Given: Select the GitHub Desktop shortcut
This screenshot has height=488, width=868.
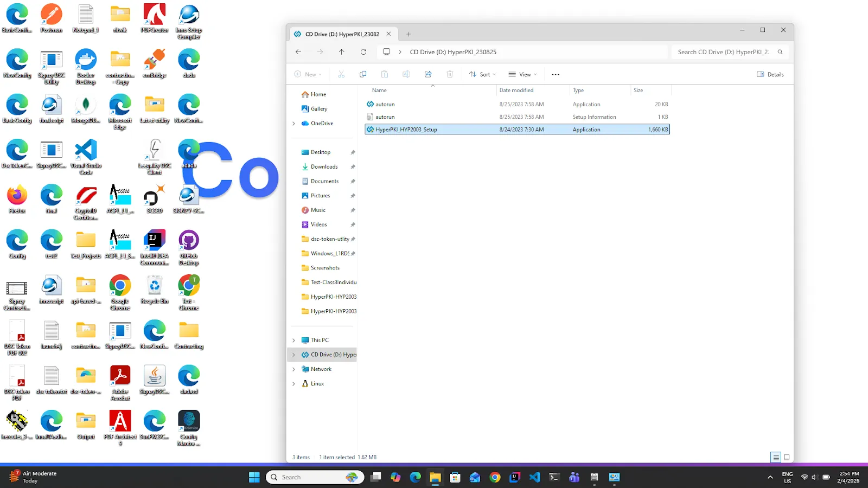Looking at the screenshot, I should (x=189, y=247).
